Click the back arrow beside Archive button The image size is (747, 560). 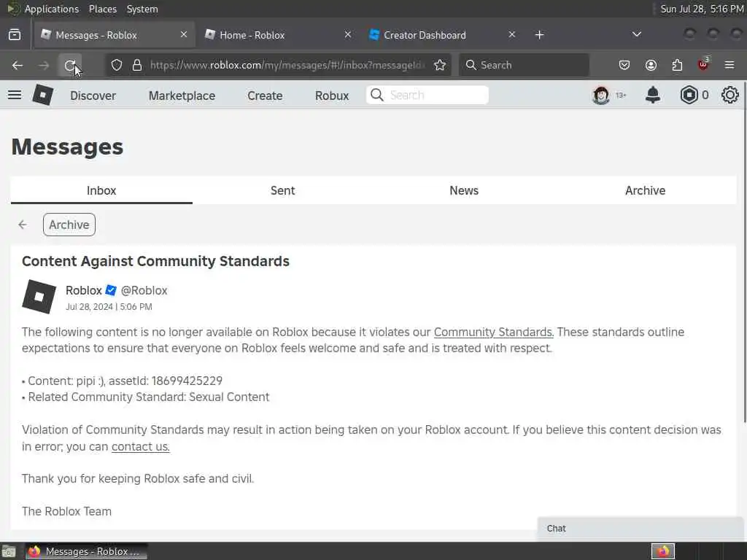click(x=23, y=225)
